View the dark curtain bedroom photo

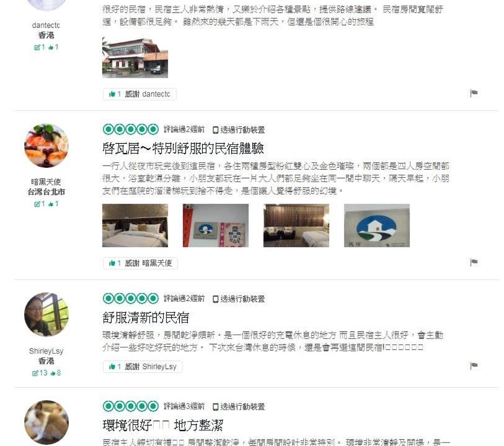[x=296, y=225]
